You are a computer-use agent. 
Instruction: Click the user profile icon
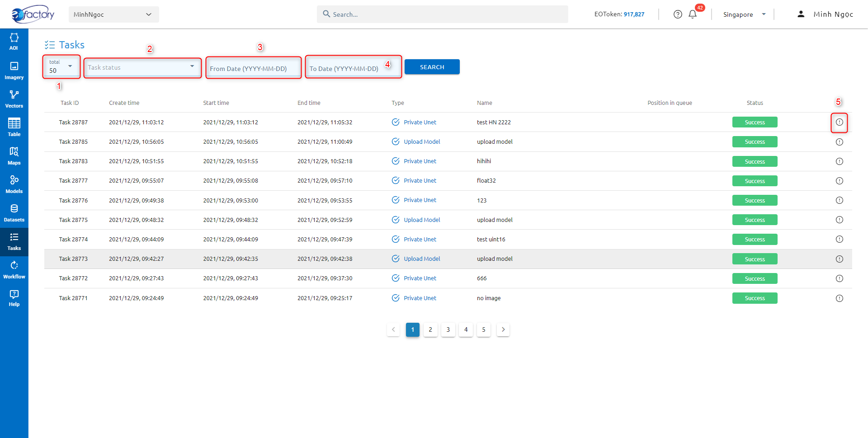tap(801, 14)
